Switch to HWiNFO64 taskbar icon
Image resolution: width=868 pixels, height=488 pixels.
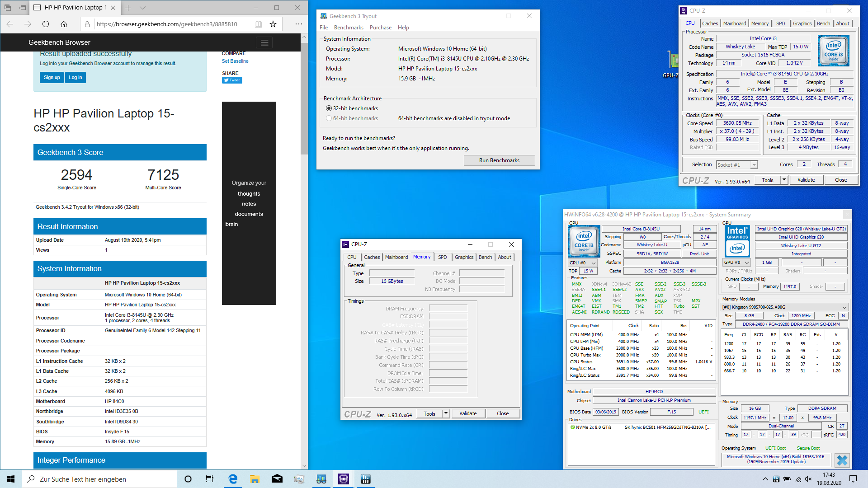[366, 479]
